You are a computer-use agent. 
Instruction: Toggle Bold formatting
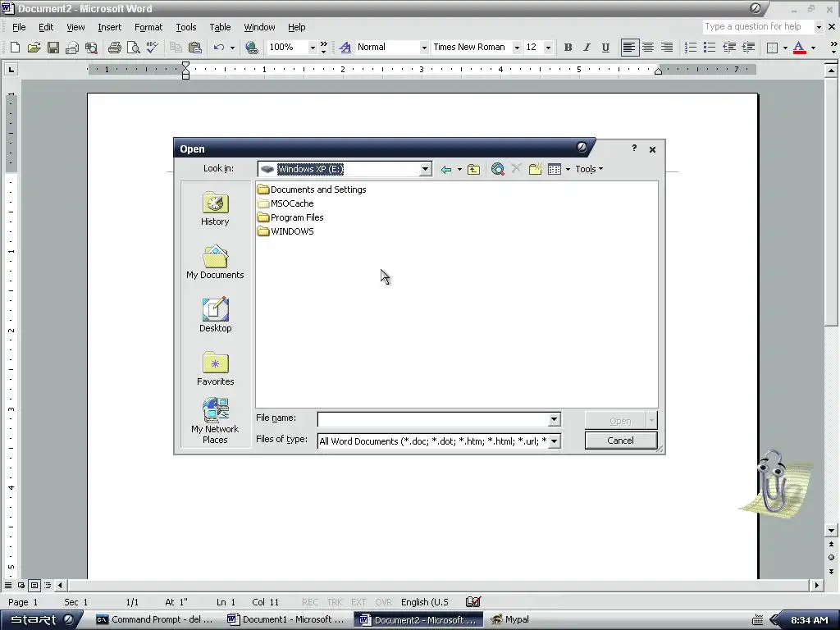click(x=568, y=48)
